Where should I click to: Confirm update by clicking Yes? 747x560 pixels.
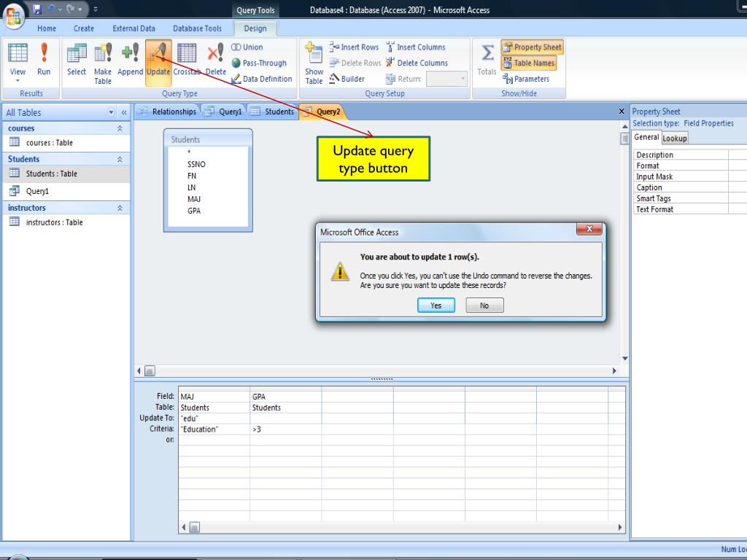point(436,306)
